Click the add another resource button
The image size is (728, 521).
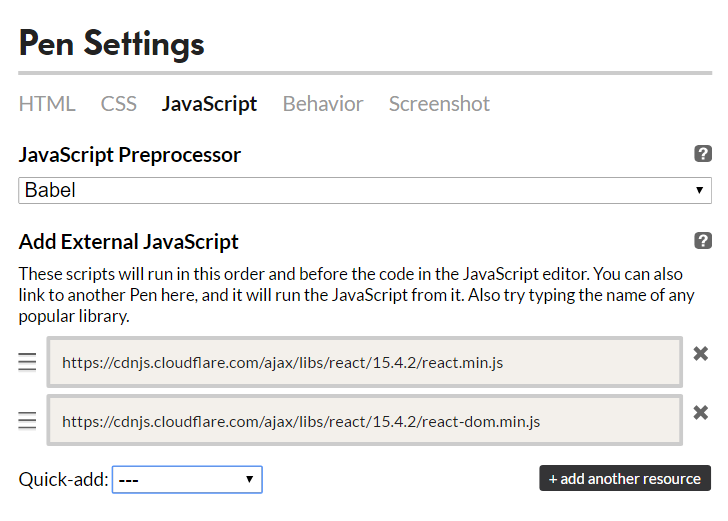tap(625, 479)
